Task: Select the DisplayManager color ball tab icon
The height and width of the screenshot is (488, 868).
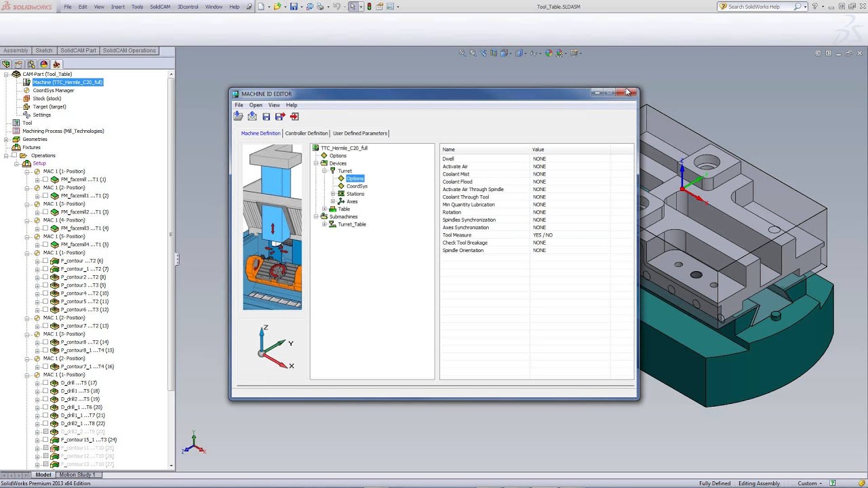Action: pos(44,64)
